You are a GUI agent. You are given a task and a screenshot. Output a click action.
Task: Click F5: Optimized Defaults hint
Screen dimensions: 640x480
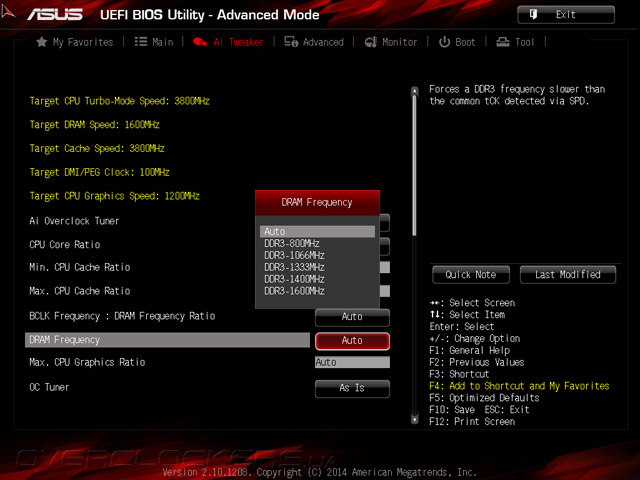[484, 398]
